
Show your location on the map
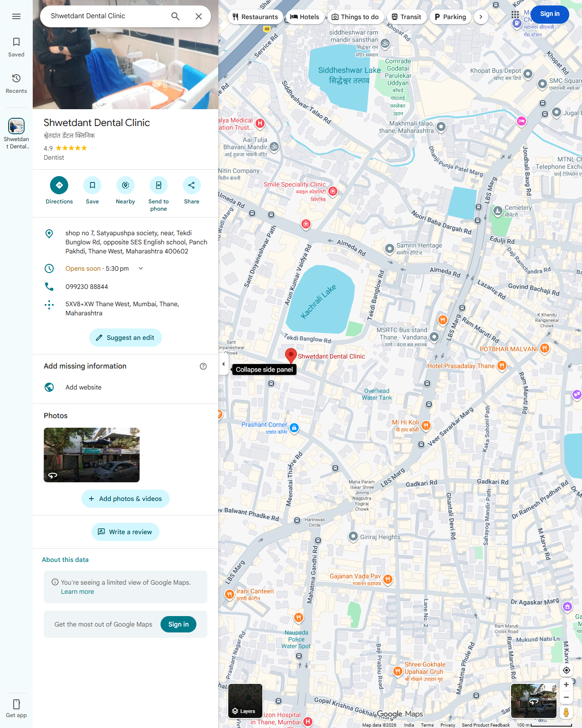tap(566, 670)
